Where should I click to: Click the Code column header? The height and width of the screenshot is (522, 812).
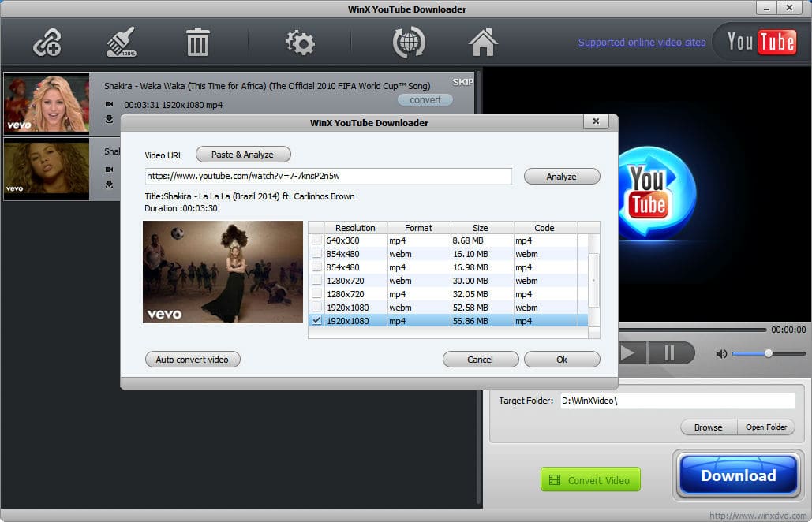pyautogui.click(x=544, y=228)
